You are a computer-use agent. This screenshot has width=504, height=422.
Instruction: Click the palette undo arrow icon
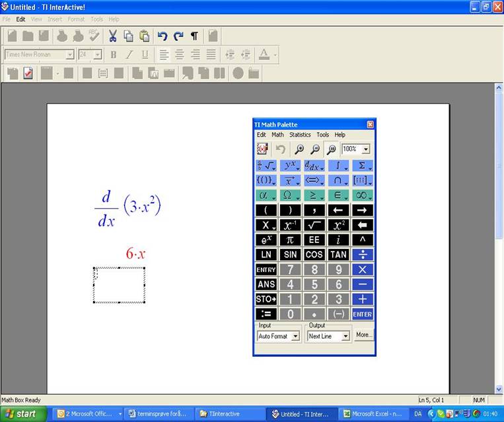[x=281, y=149]
